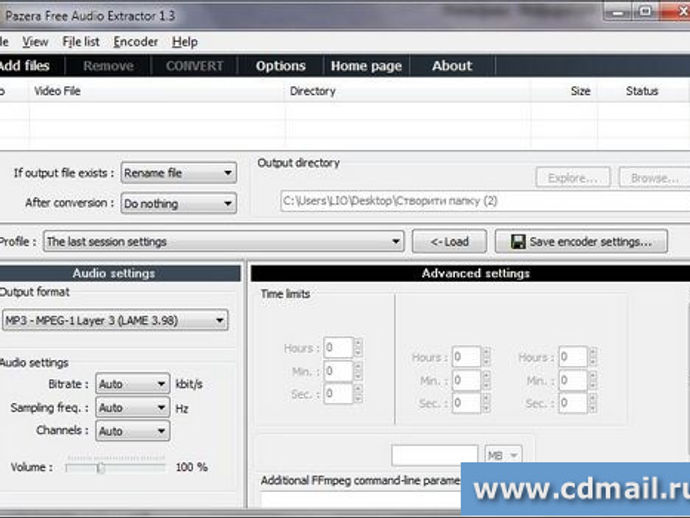Screen dimensions: 690x518
Task: Open About from the toolbar
Action: coord(452,66)
